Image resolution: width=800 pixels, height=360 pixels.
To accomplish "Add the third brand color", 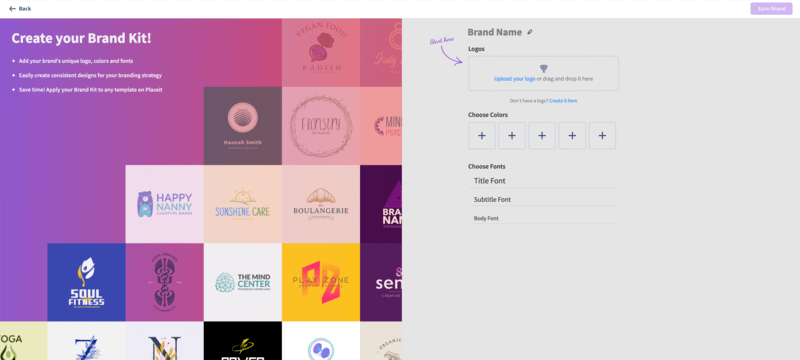I will click(x=542, y=136).
